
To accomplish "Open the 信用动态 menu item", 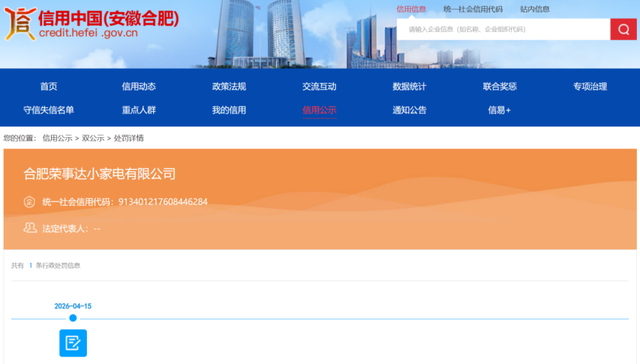I will (139, 87).
